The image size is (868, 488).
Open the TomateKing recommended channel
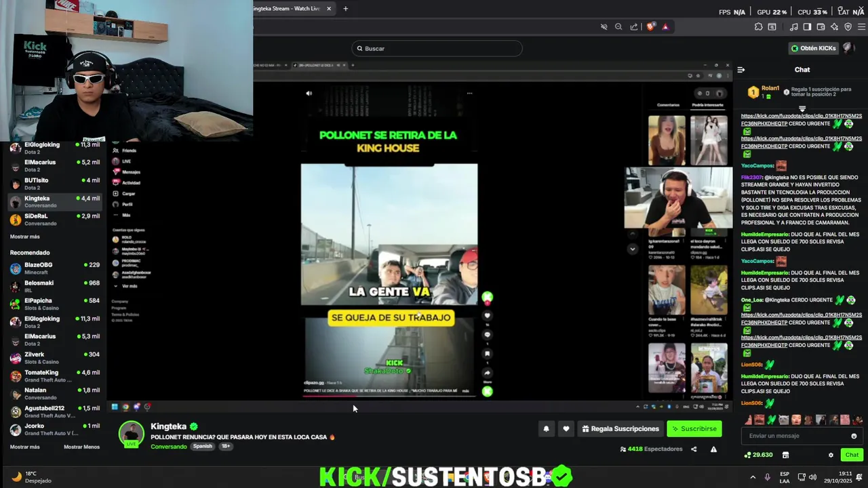pos(54,375)
